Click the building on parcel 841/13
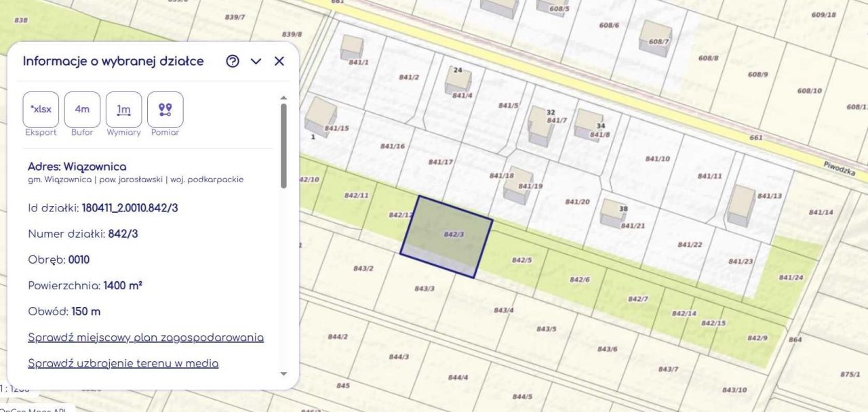868x412 pixels. coord(741,205)
